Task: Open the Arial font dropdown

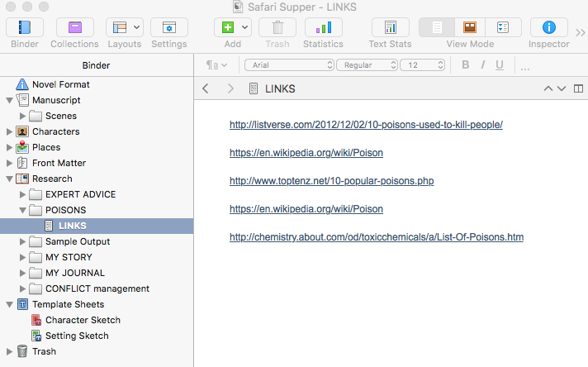Action: pyautogui.click(x=289, y=64)
